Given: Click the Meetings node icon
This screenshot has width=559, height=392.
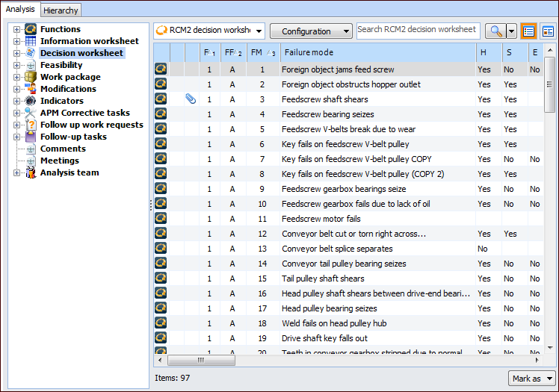Looking at the screenshot, I should click(31, 161).
